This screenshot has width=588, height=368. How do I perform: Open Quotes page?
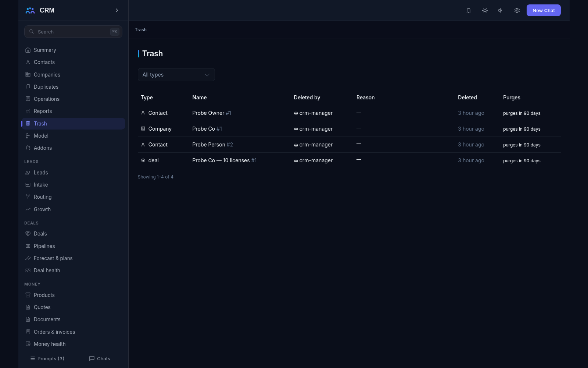[73, 307]
